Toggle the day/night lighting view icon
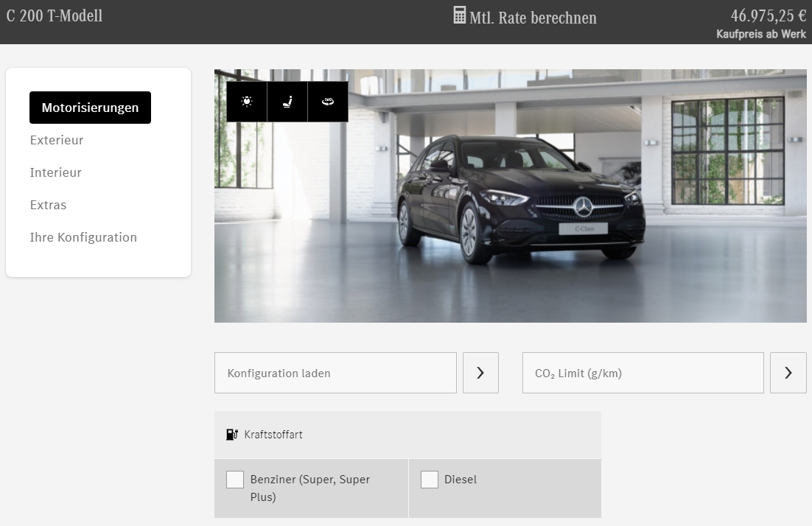 point(247,102)
